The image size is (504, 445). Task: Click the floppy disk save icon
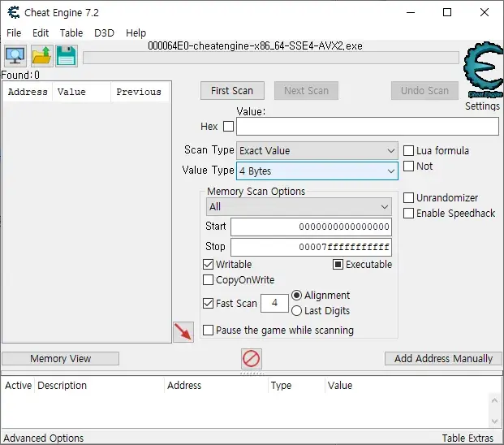pyautogui.click(x=67, y=56)
